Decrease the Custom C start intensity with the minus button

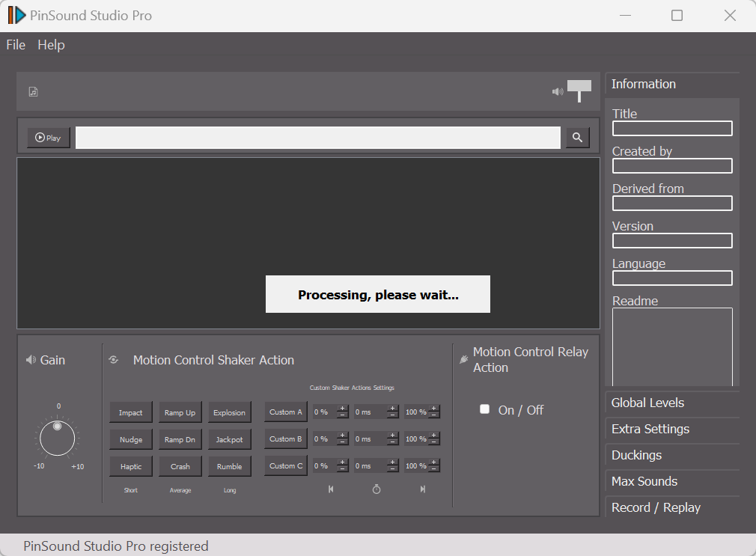(x=342, y=468)
